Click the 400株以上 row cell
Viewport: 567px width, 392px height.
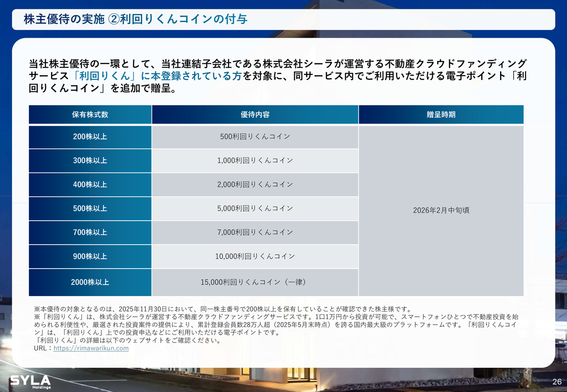click(90, 184)
